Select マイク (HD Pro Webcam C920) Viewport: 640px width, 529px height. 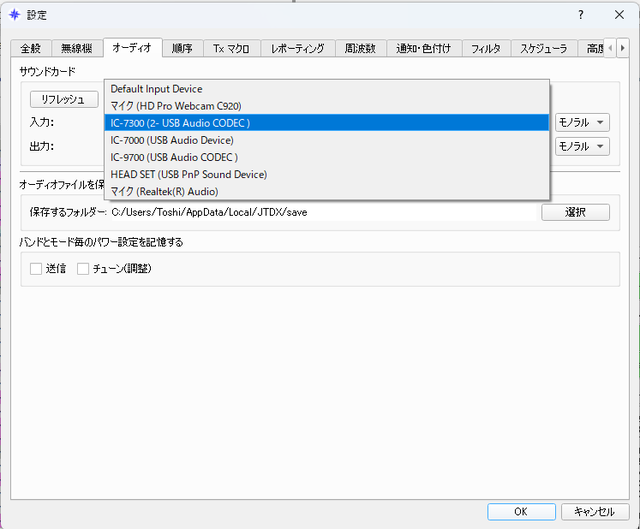click(x=327, y=106)
